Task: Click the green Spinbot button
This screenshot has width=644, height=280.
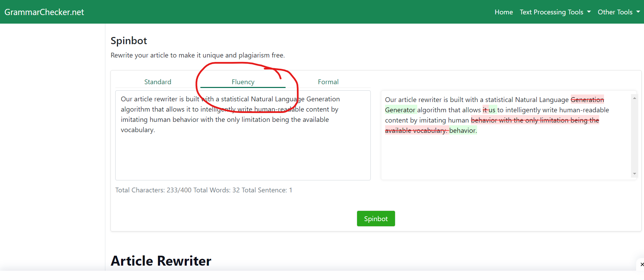Action: pyautogui.click(x=376, y=218)
